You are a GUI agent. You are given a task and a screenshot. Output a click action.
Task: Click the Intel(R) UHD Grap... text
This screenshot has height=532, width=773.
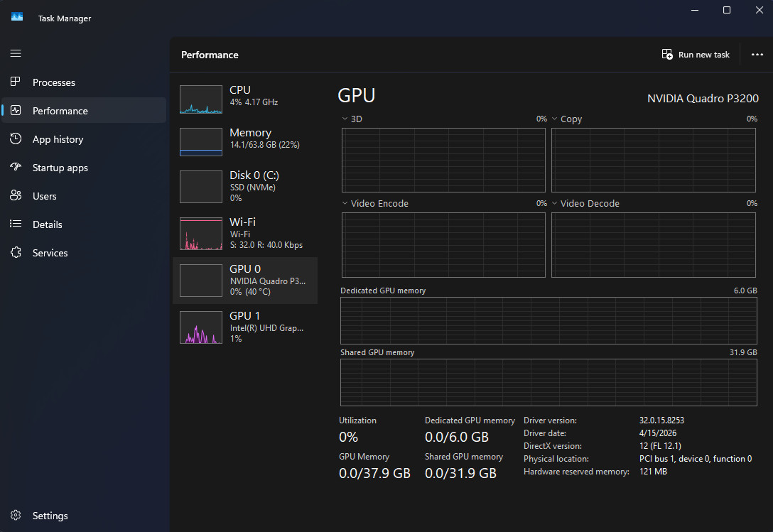[x=266, y=328]
